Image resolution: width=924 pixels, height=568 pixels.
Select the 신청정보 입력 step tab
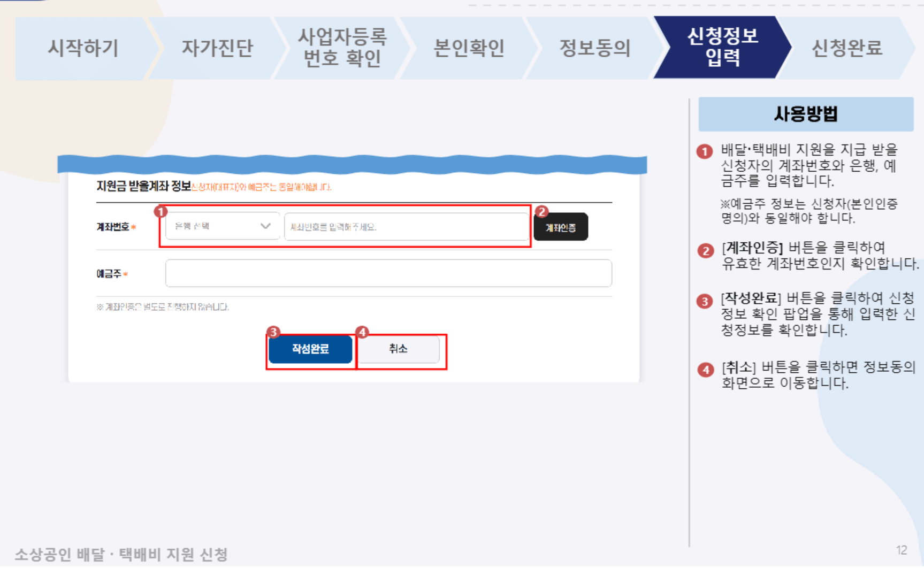point(722,47)
